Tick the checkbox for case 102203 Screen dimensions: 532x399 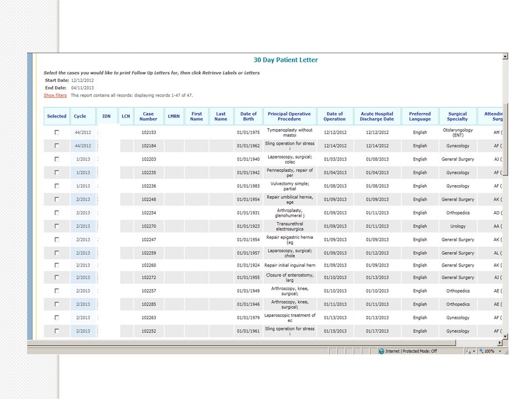[57, 159]
